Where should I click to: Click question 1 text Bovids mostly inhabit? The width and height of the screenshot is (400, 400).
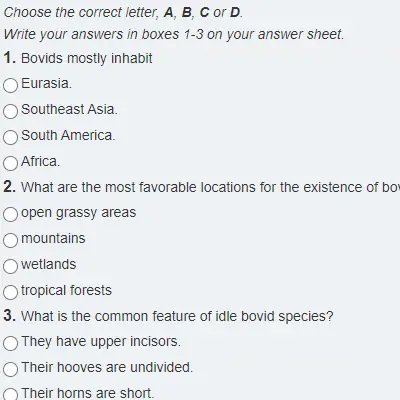tap(87, 58)
